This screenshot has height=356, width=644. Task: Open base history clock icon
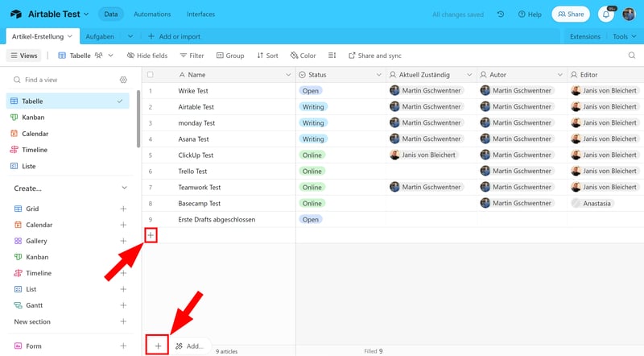click(500, 14)
